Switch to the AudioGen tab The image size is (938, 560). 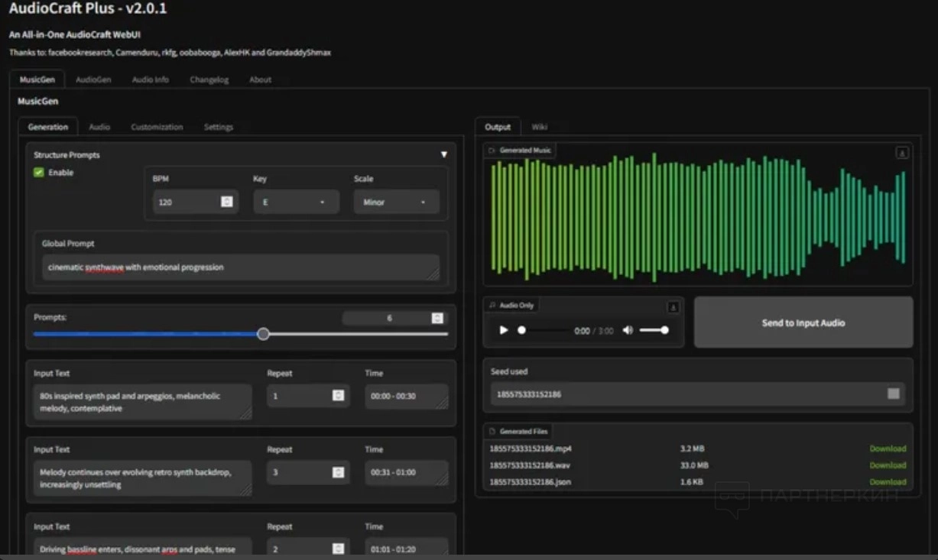click(x=93, y=79)
